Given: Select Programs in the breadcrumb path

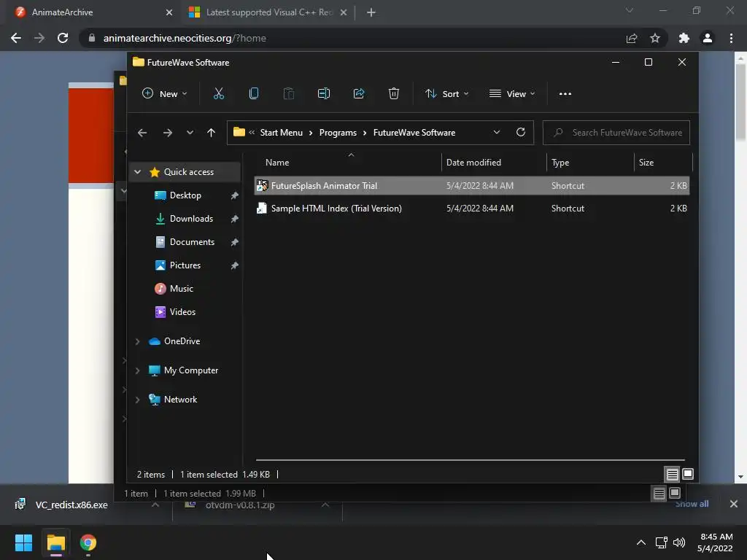Looking at the screenshot, I should click(338, 133).
